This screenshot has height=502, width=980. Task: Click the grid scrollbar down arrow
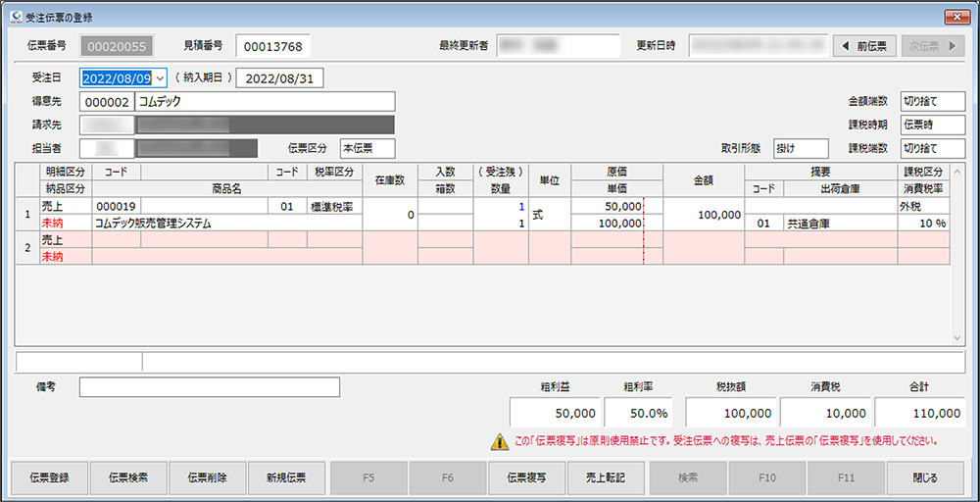957,337
